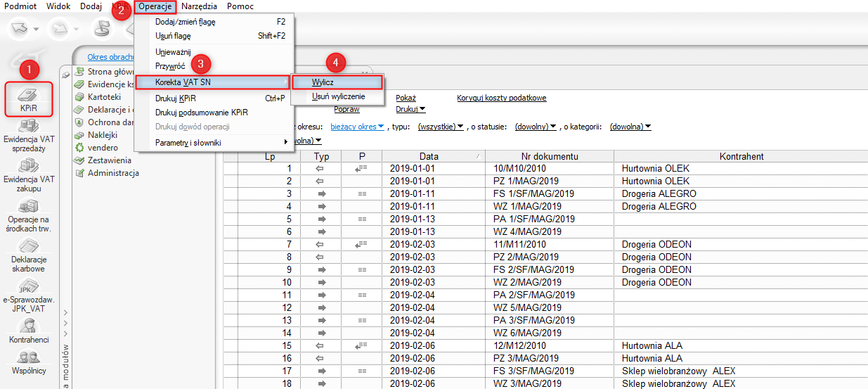
Task: Open the Drukuj dropdown link
Action: tap(410, 110)
